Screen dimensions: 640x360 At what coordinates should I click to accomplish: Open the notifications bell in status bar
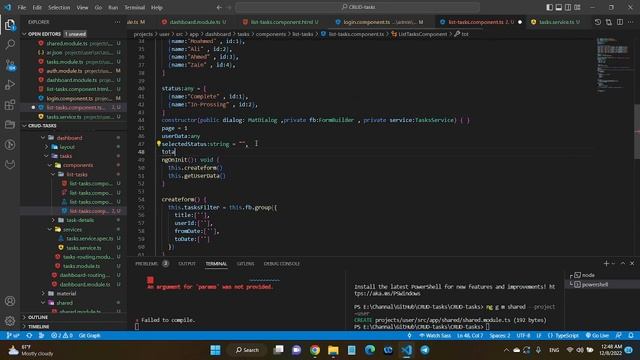[x=631, y=336]
